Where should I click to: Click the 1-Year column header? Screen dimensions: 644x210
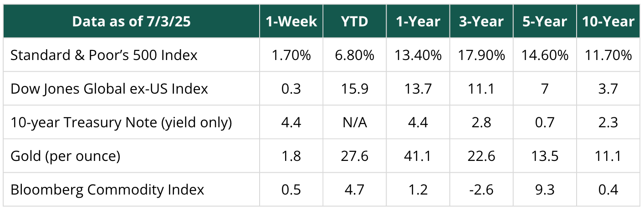click(417, 21)
